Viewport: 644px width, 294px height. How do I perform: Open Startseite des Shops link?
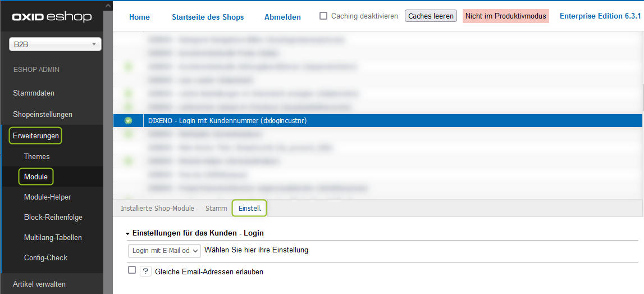[x=208, y=17]
